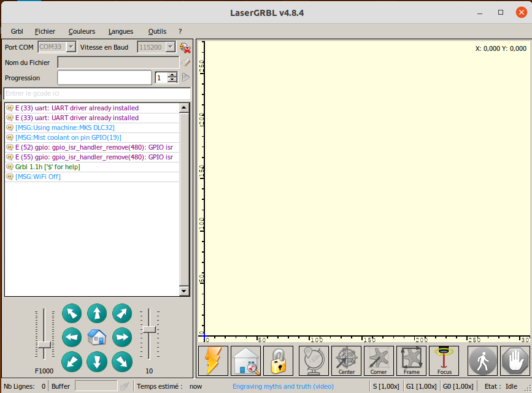Expand the Vitesse en Baud dropdown
The image size is (532, 393).
[x=171, y=47]
